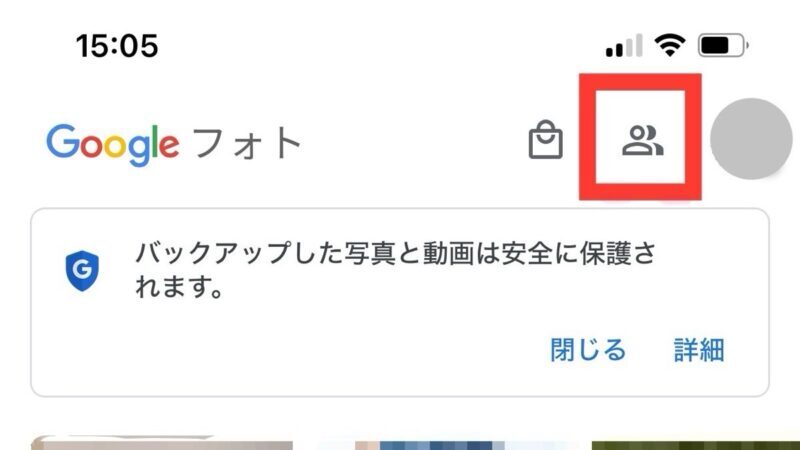The height and width of the screenshot is (450, 800).
Task: Tap the 15:05 clock in status bar
Action: coord(117,46)
